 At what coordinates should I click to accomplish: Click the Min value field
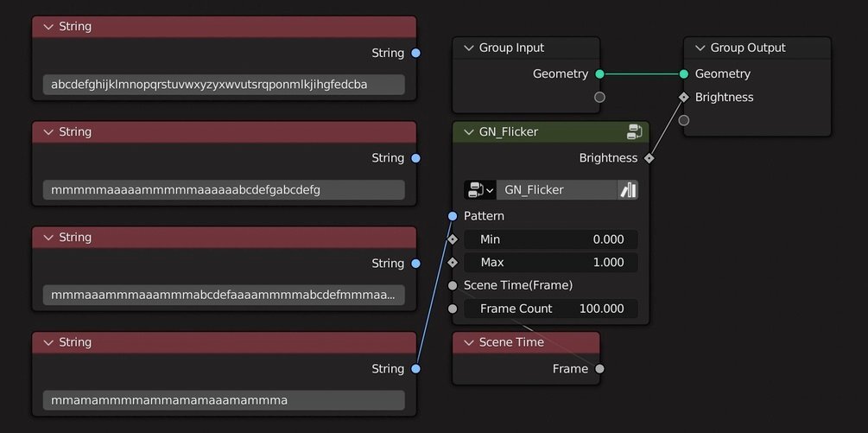[x=550, y=239]
